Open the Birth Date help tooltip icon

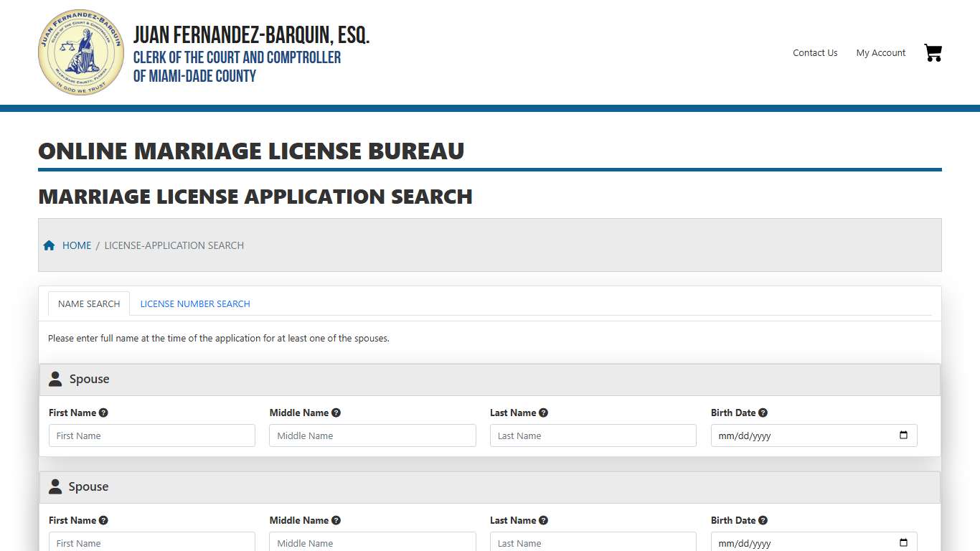[763, 413]
